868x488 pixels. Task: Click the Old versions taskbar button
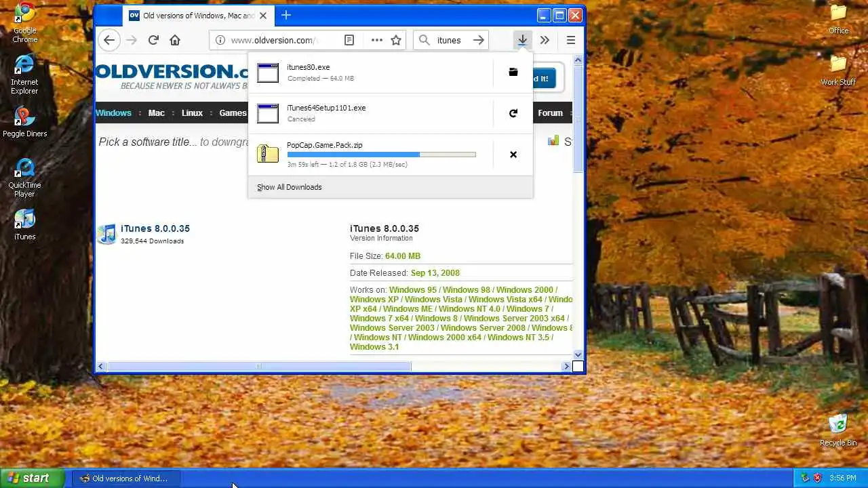(125, 479)
